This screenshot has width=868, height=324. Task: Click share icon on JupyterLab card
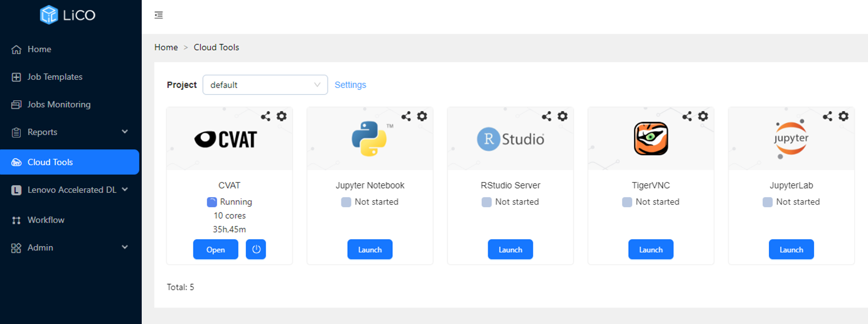point(828,116)
